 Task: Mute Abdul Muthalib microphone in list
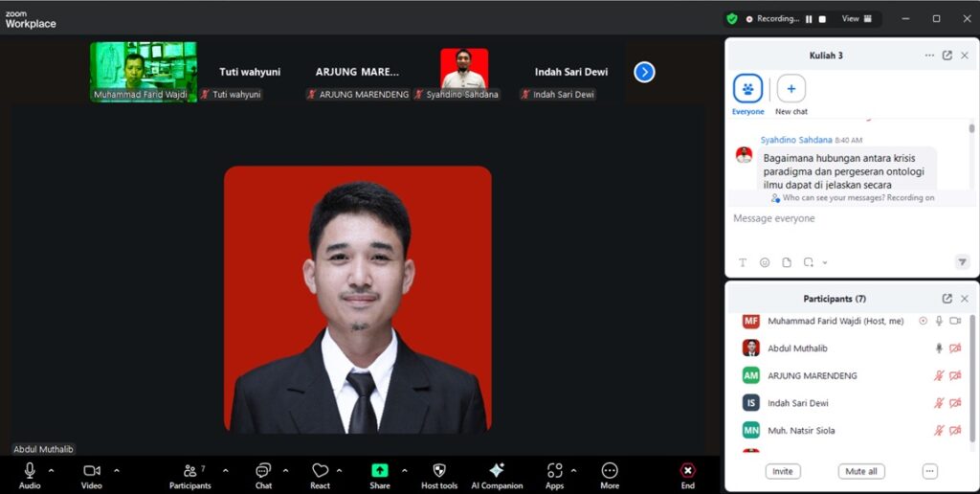tap(939, 348)
